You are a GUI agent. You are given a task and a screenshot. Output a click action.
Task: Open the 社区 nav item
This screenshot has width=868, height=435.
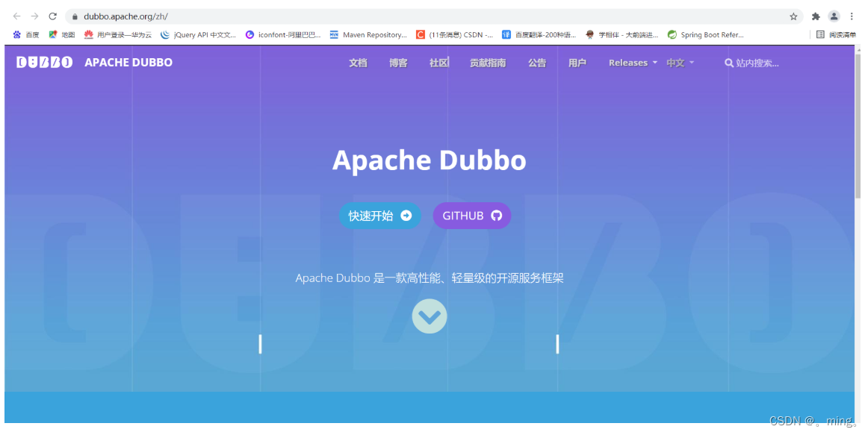439,63
